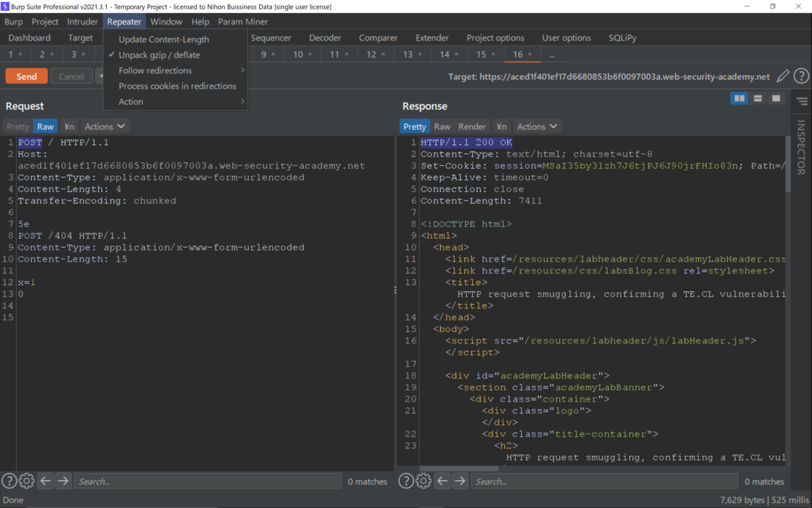Toggle \n non-printable characters in Response
Screen dimensions: 812x508
[501, 127]
